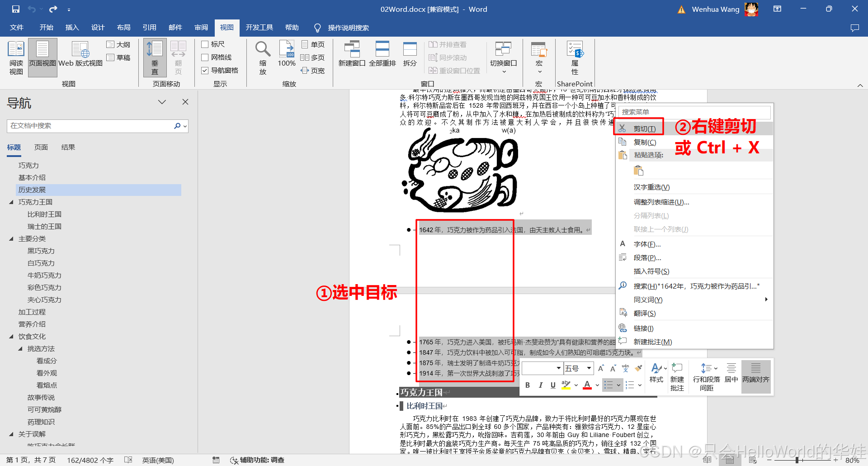Click the Redo arrow icon

click(x=53, y=9)
